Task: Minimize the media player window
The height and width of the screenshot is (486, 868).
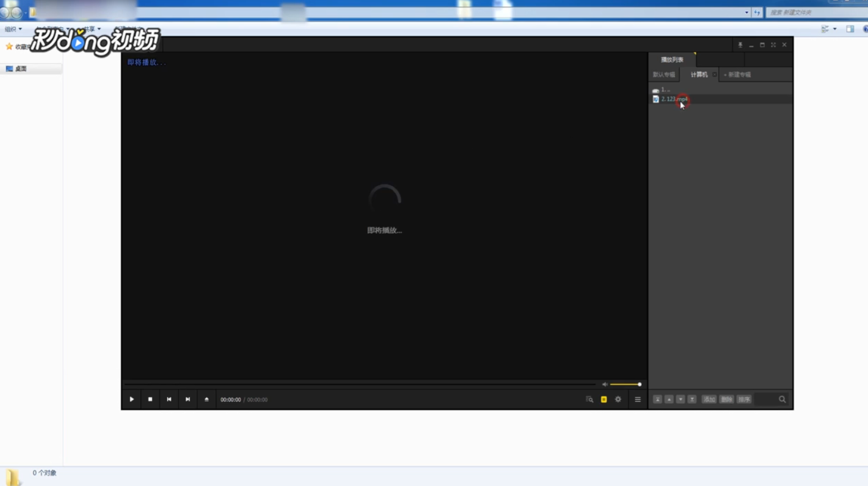Action: [751, 45]
